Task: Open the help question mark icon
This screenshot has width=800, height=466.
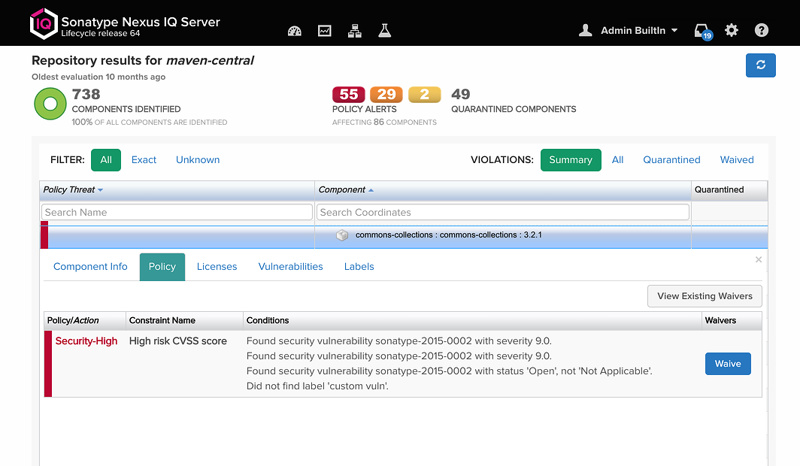Action: pos(761,30)
